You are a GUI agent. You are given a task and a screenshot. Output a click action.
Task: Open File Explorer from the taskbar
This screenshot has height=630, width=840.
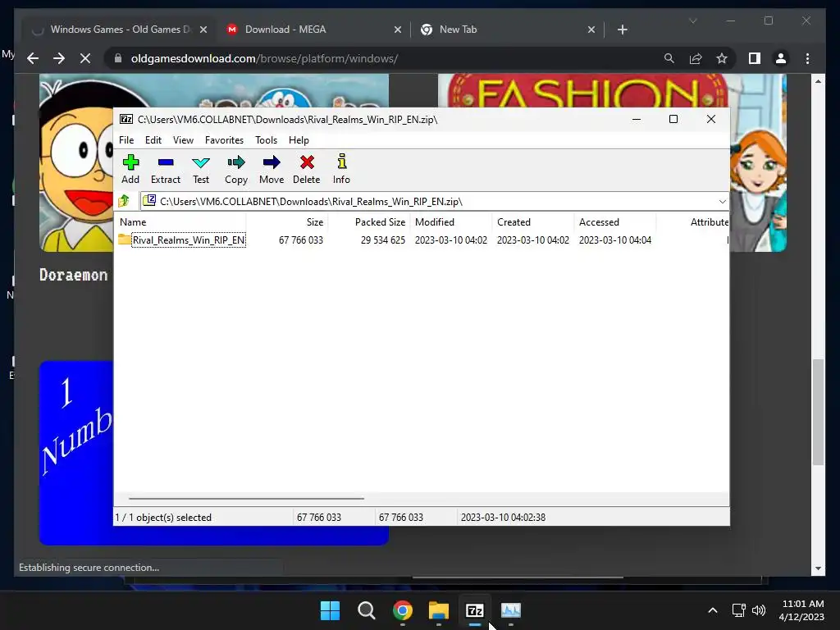439,610
